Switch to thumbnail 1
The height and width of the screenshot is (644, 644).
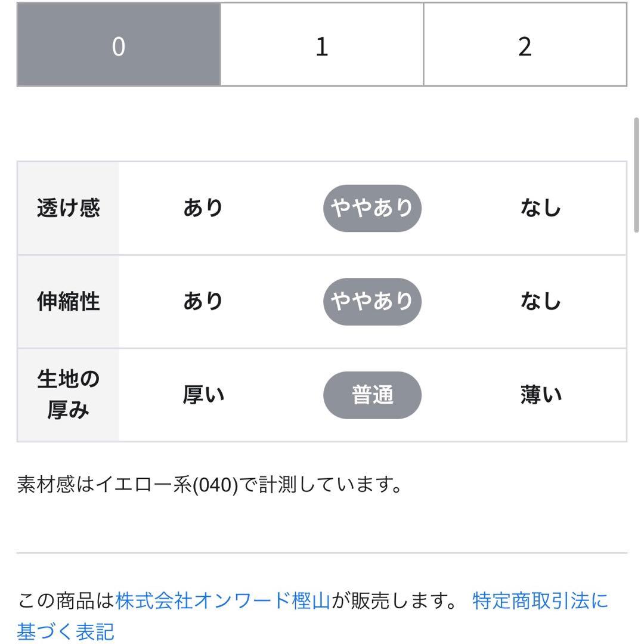tap(321, 43)
